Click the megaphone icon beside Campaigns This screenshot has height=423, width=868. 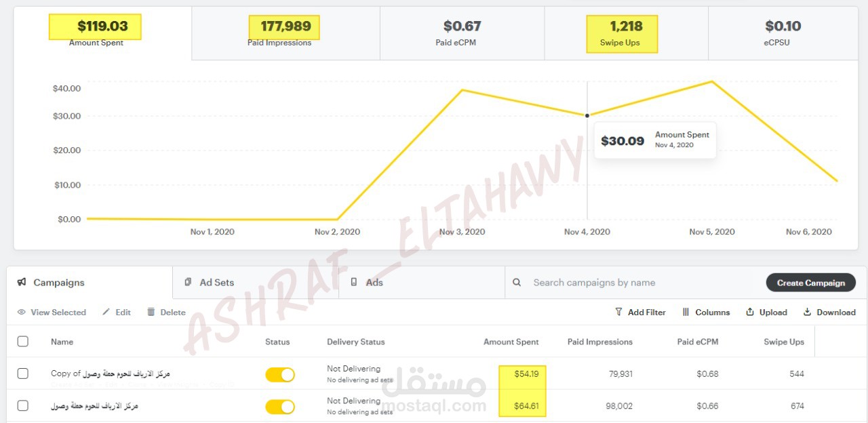coord(22,283)
